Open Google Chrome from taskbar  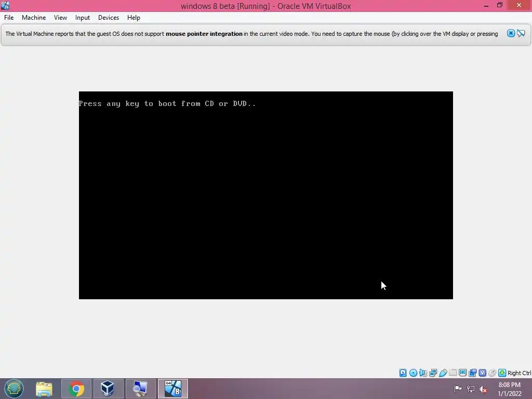pos(76,389)
